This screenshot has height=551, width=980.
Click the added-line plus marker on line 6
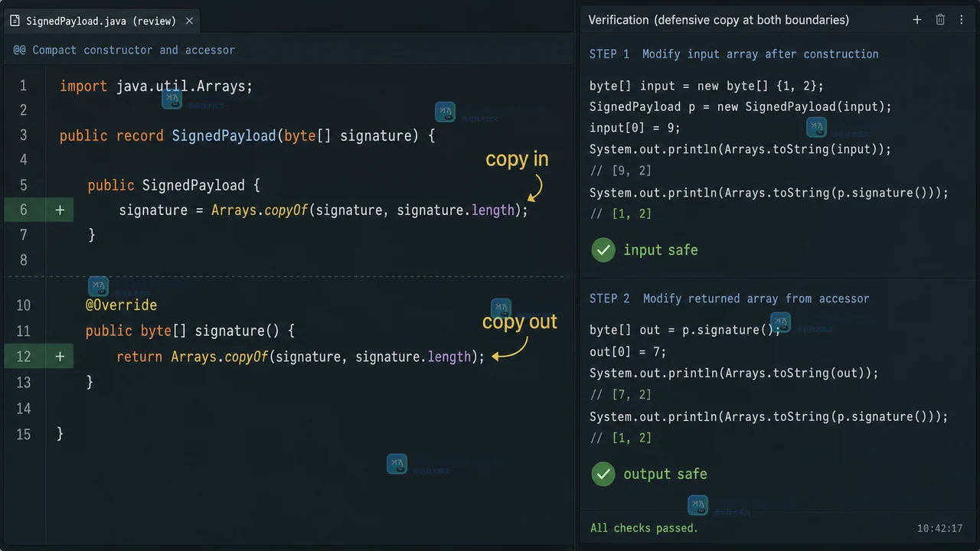point(60,210)
